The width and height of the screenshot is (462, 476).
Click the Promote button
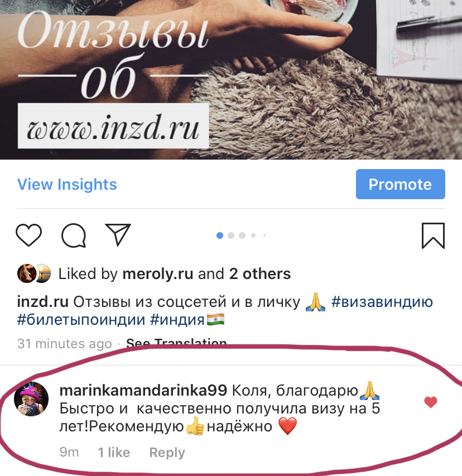[x=401, y=184]
